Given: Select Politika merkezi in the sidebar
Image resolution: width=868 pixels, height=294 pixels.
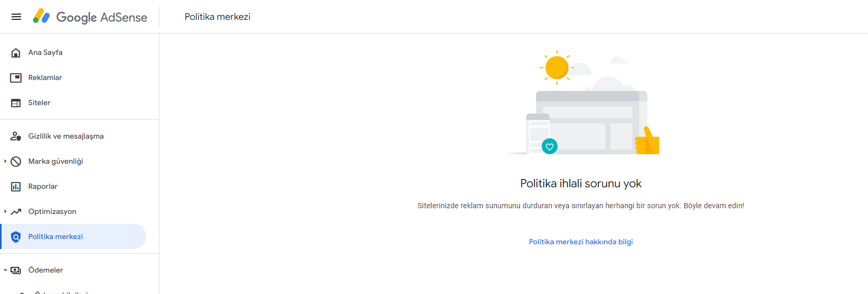Looking at the screenshot, I should (x=73, y=236).
